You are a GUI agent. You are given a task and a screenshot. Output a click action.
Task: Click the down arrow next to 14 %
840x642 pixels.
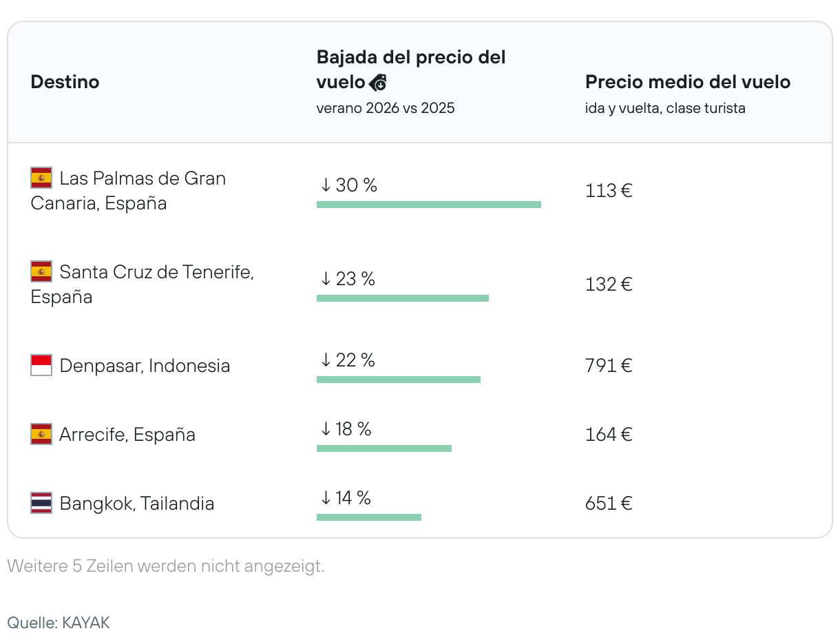pyautogui.click(x=326, y=497)
